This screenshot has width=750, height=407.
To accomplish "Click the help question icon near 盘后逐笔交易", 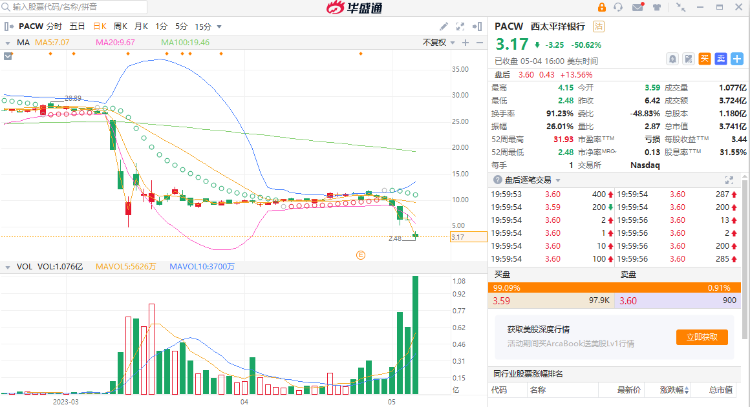I will pos(497,180).
